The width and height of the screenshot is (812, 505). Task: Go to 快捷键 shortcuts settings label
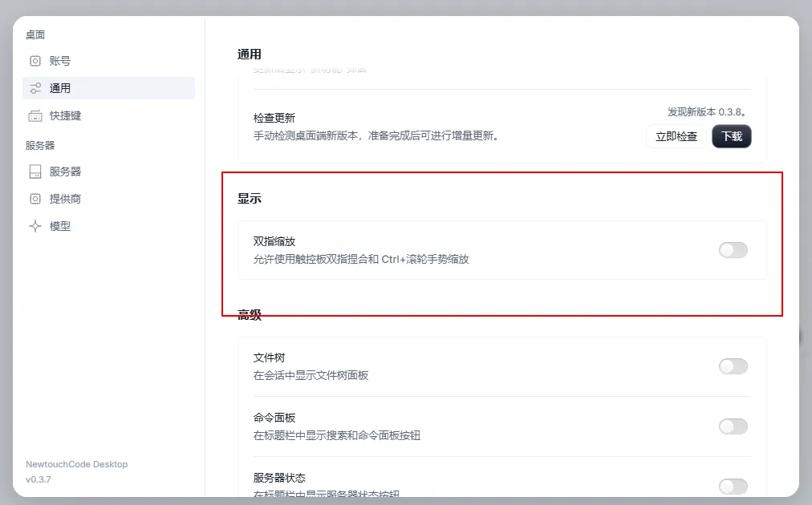(x=65, y=116)
